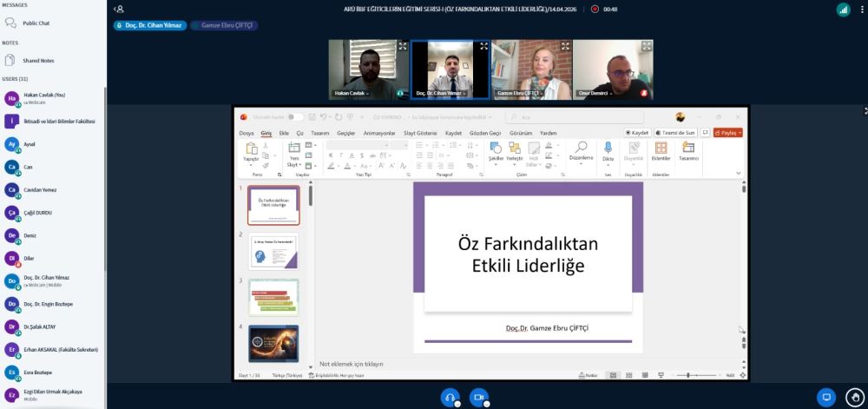Open Shared Notes
This screenshot has width=868, height=409.
click(36, 60)
